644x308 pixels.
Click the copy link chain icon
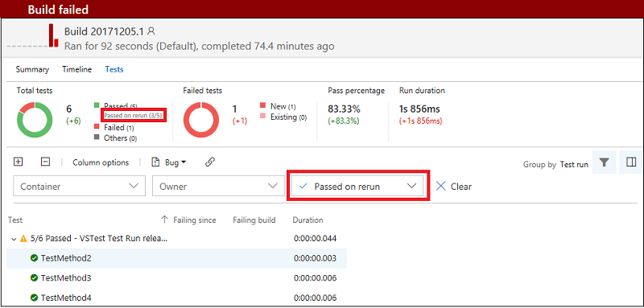click(210, 162)
